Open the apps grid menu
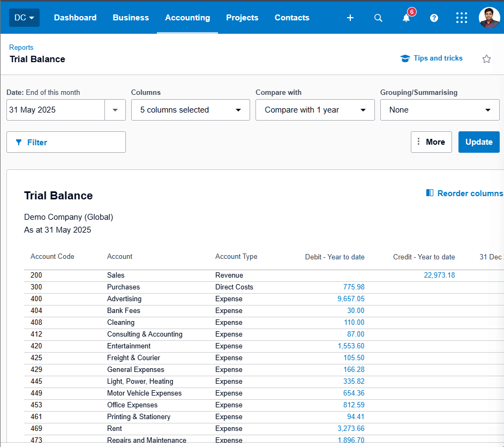504x447 pixels. coord(462,18)
